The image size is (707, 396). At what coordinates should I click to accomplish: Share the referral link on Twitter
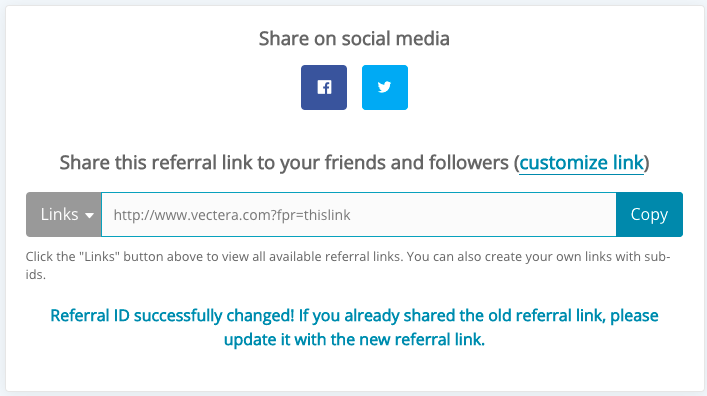[385, 87]
